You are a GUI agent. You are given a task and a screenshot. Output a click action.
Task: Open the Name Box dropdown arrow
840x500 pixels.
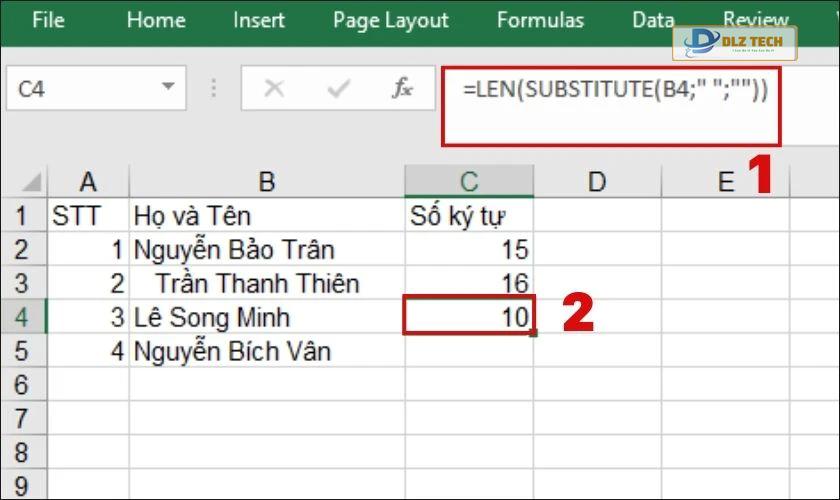[x=168, y=86]
